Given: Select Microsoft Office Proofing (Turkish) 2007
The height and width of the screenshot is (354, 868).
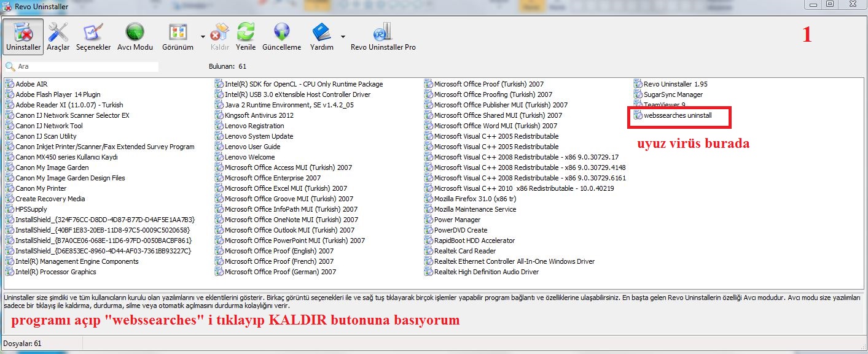Looking at the screenshot, I should coord(488,94).
